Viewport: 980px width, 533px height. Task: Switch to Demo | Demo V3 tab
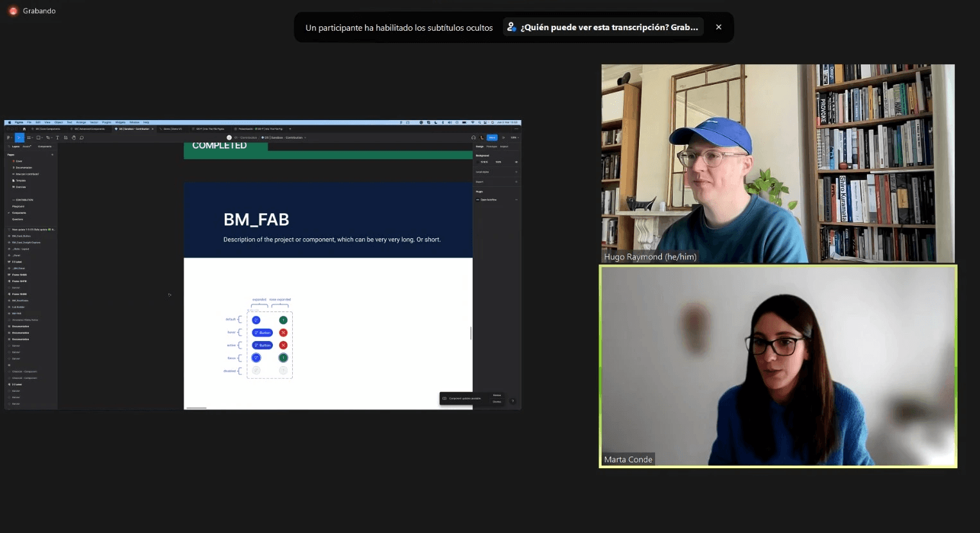tap(172, 129)
